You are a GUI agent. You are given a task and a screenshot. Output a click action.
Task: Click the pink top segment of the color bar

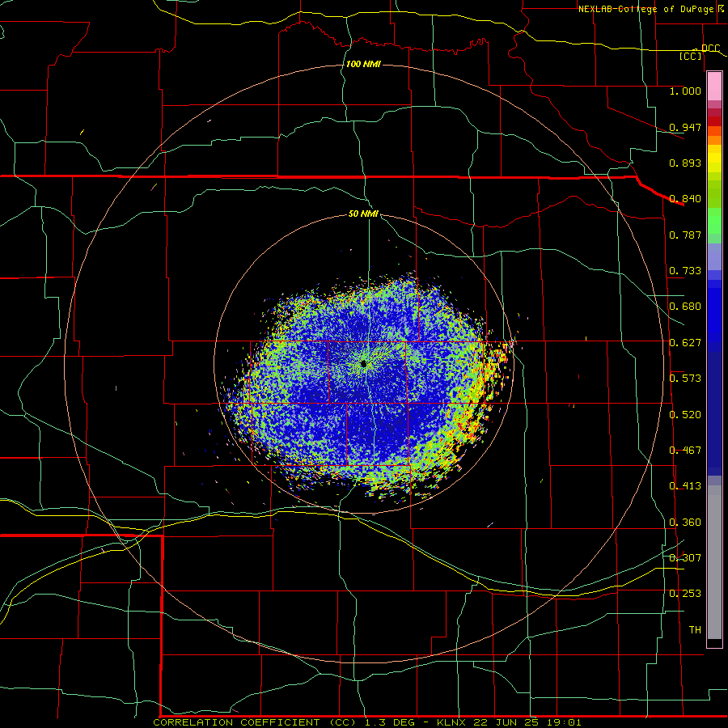pos(714,86)
